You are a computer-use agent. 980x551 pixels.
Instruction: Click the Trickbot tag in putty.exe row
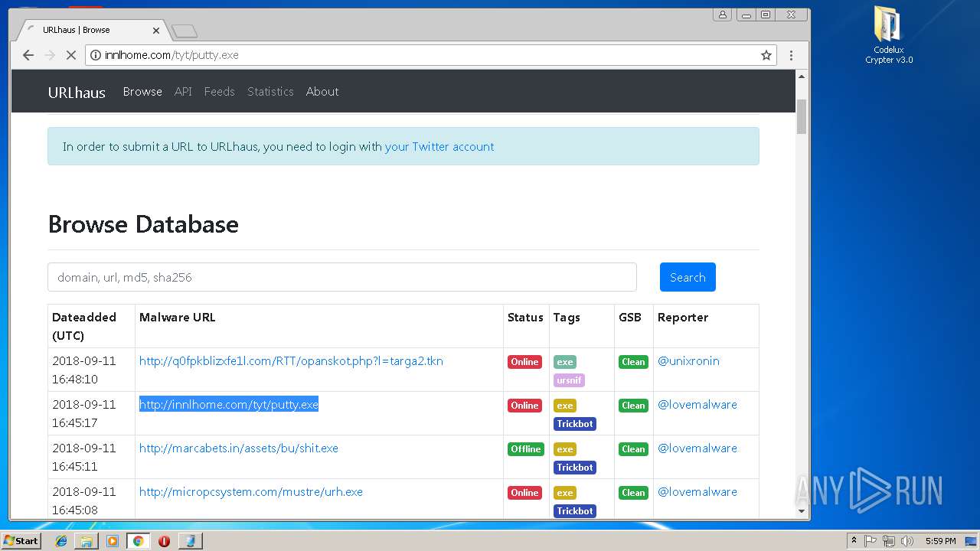(x=575, y=424)
